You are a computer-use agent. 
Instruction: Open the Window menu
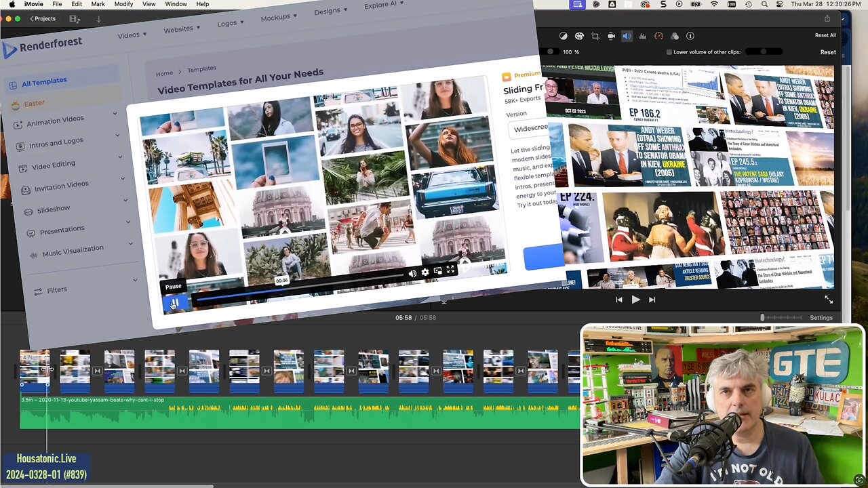[176, 4]
